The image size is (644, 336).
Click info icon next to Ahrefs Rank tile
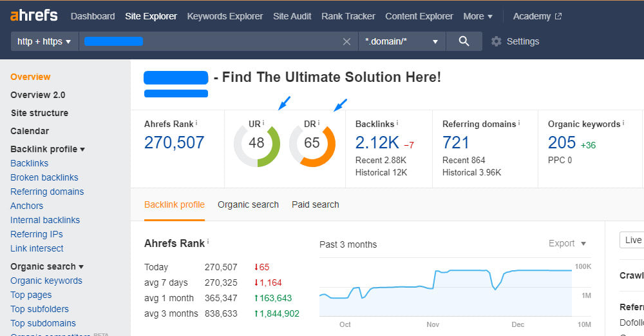[196, 123]
